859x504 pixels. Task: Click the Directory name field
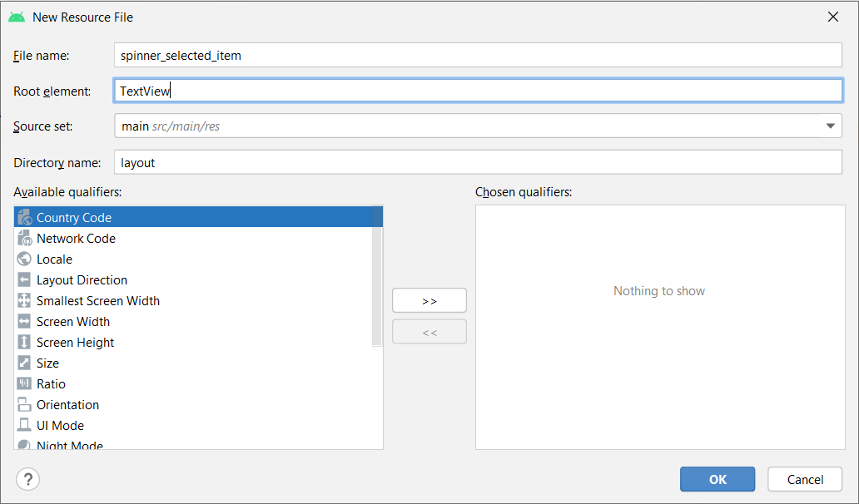(478, 162)
